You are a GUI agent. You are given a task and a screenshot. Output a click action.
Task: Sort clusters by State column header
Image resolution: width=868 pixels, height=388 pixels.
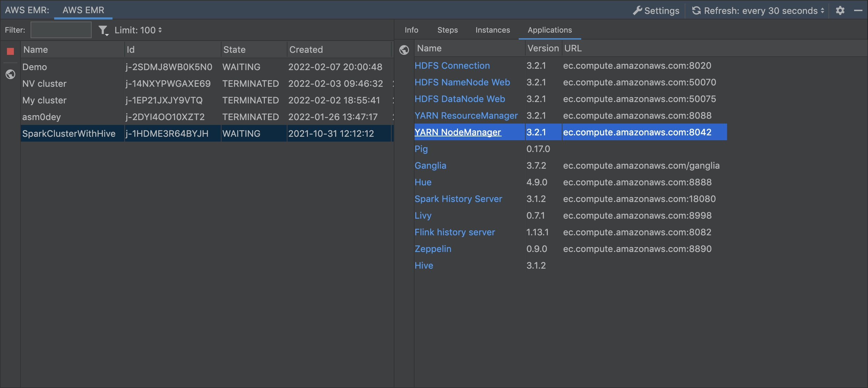[x=254, y=50]
